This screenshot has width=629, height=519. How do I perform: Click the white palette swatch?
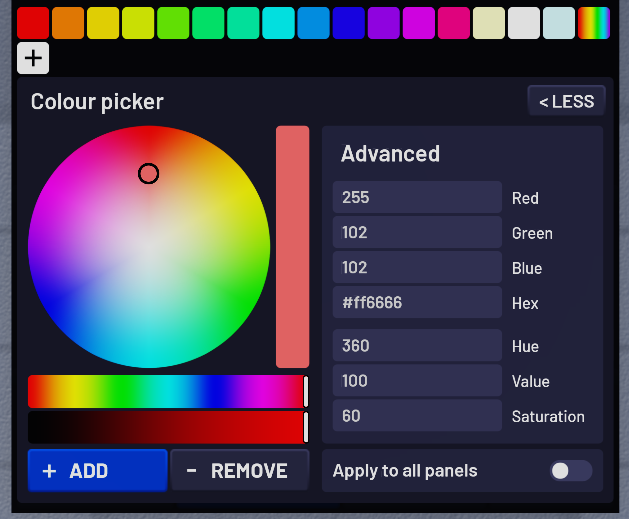[x=523, y=23]
